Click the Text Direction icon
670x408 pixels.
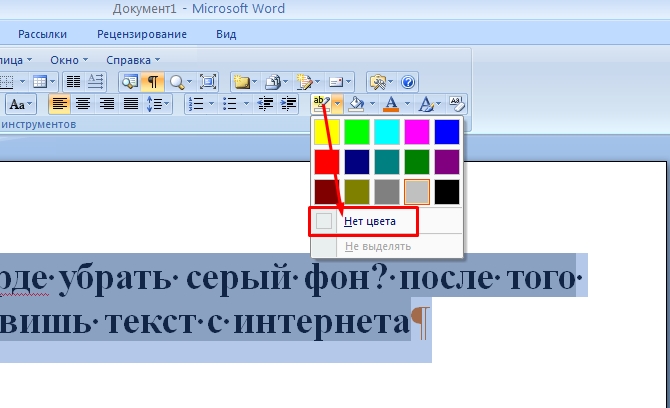click(95, 82)
